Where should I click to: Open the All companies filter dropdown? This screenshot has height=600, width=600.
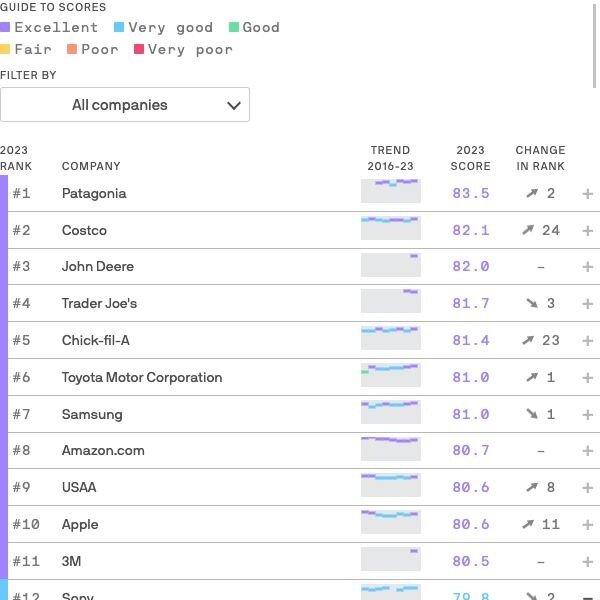(125, 104)
